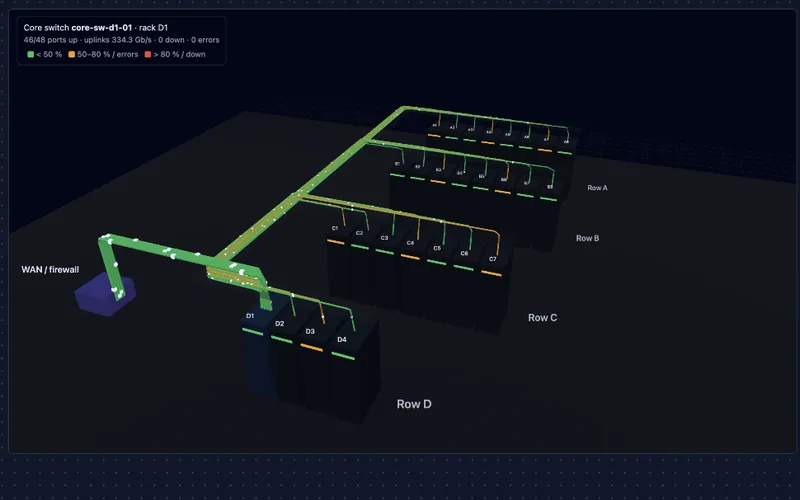The height and width of the screenshot is (500, 800).
Task: Click the core-sw-d1-01 switch name
Action: [x=102, y=28]
